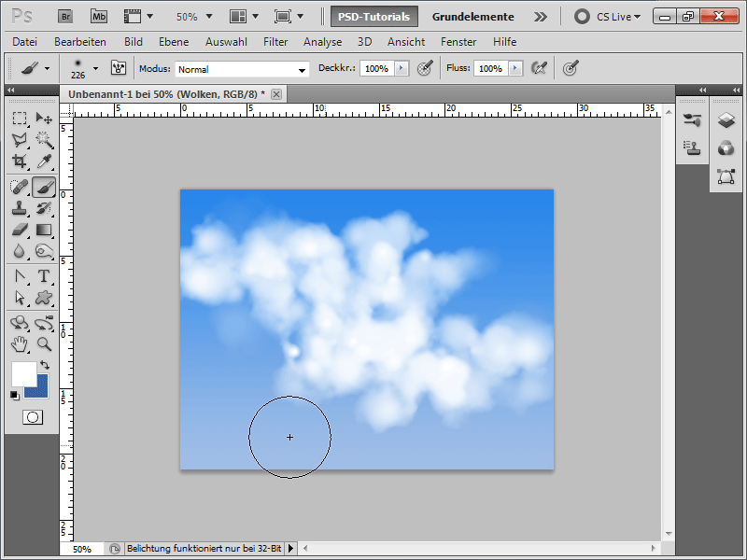The height and width of the screenshot is (560, 747).
Task: Open the Datei menu
Action: click(25, 42)
